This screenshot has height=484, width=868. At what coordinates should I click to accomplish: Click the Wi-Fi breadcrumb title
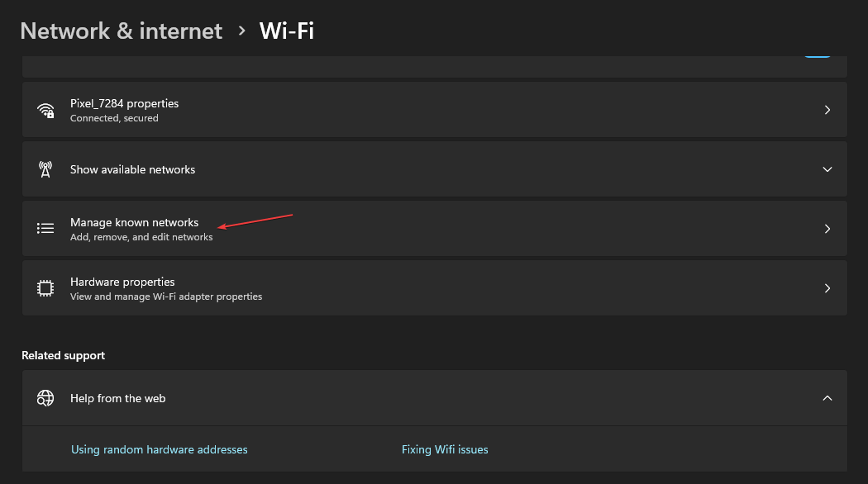[x=287, y=31]
